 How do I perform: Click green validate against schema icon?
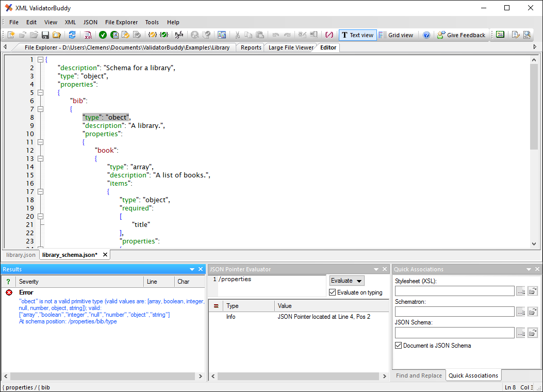[x=114, y=35]
